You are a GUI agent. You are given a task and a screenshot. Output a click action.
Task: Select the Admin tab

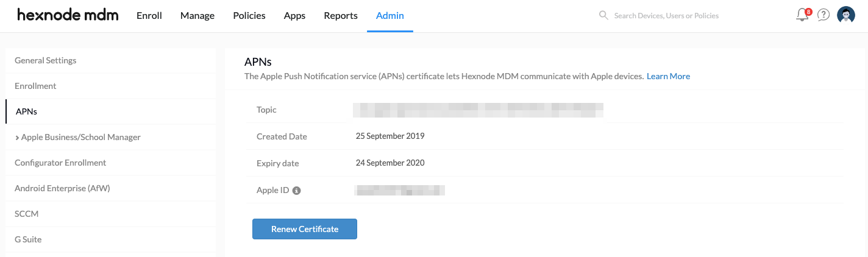pyautogui.click(x=390, y=16)
